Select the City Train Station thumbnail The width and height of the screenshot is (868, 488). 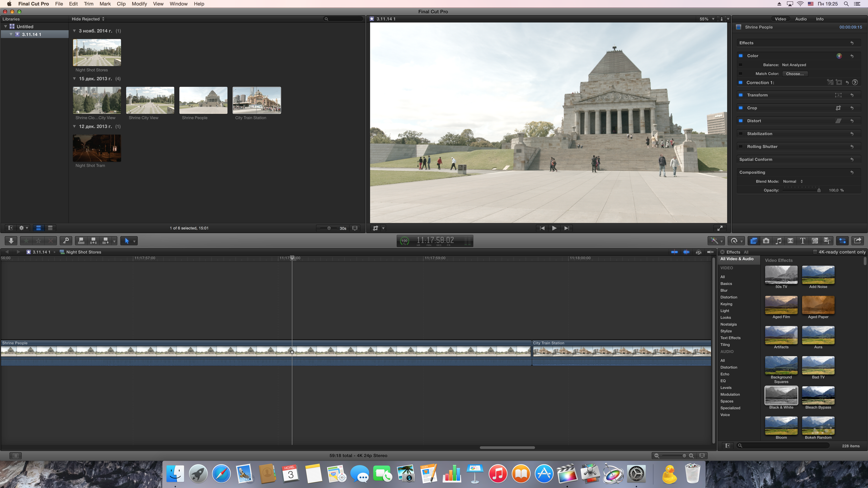256,100
